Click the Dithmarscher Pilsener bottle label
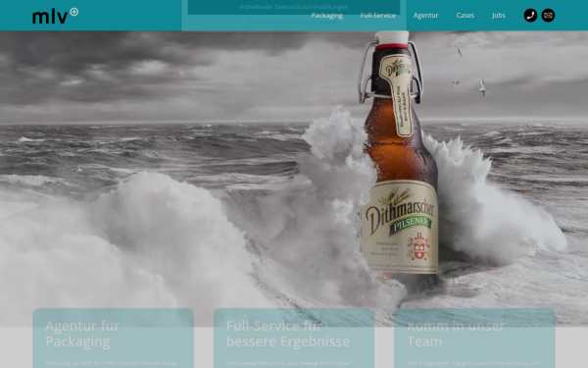 coord(400,227)
